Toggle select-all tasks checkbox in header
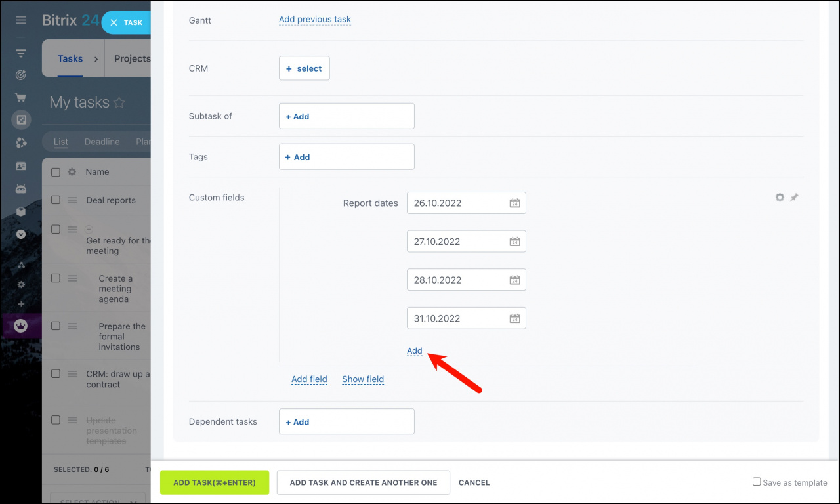 (56, 172)
